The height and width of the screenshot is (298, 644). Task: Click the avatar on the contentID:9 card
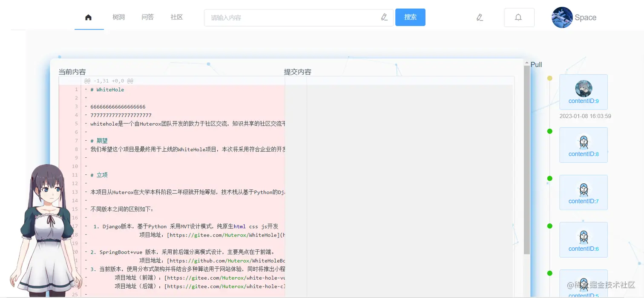pyautogui.click(x=584, y=88)
